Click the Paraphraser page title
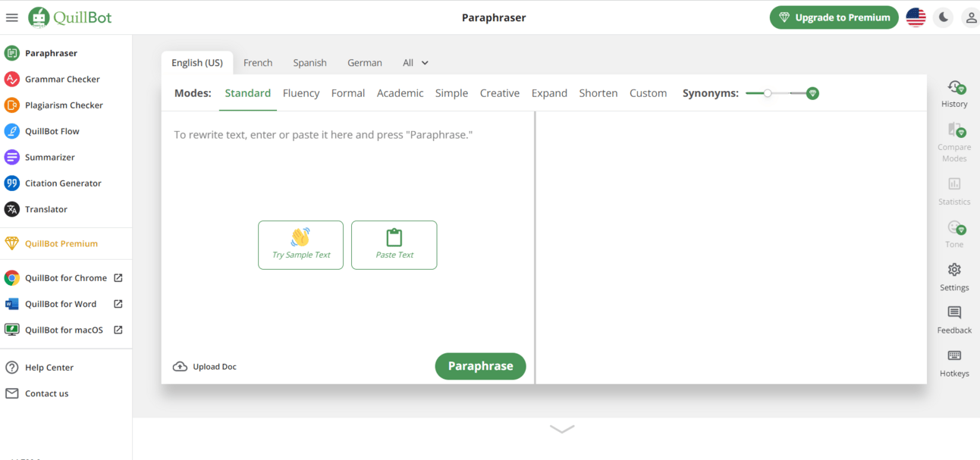The image size is (980, 460). (x=494, y=17)
